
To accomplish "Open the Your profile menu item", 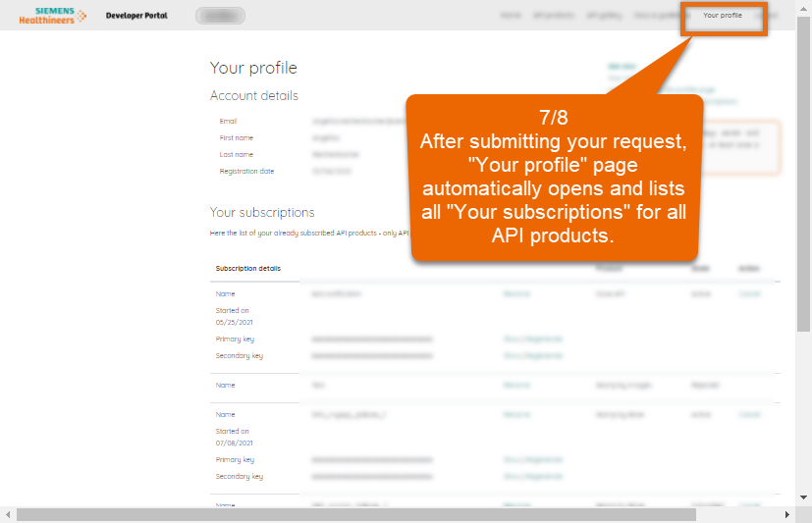I will point(723,16).
